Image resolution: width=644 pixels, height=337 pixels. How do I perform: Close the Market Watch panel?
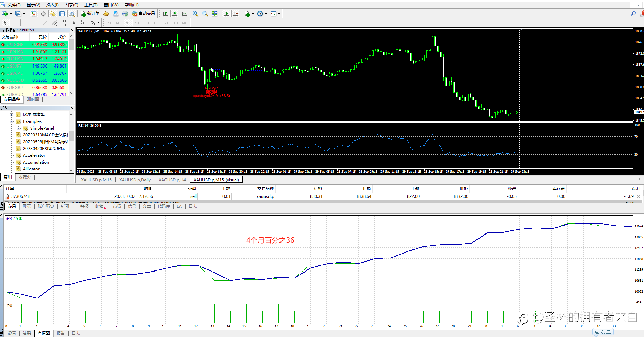coord(72,30)
